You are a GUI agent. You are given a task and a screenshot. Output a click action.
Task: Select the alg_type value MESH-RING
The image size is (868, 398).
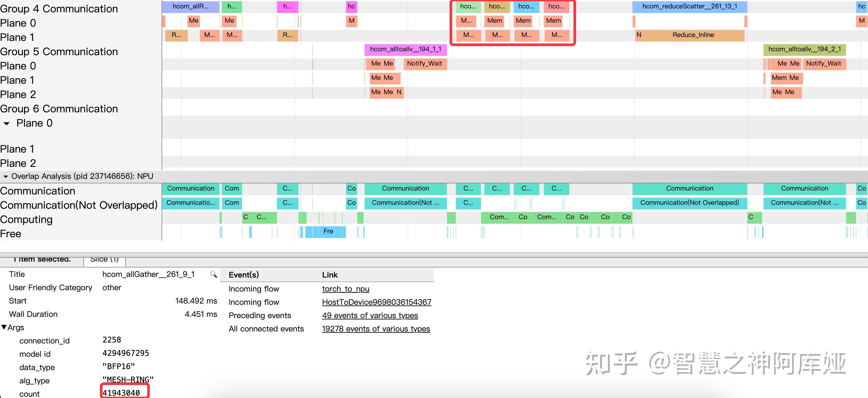[128, 380]
